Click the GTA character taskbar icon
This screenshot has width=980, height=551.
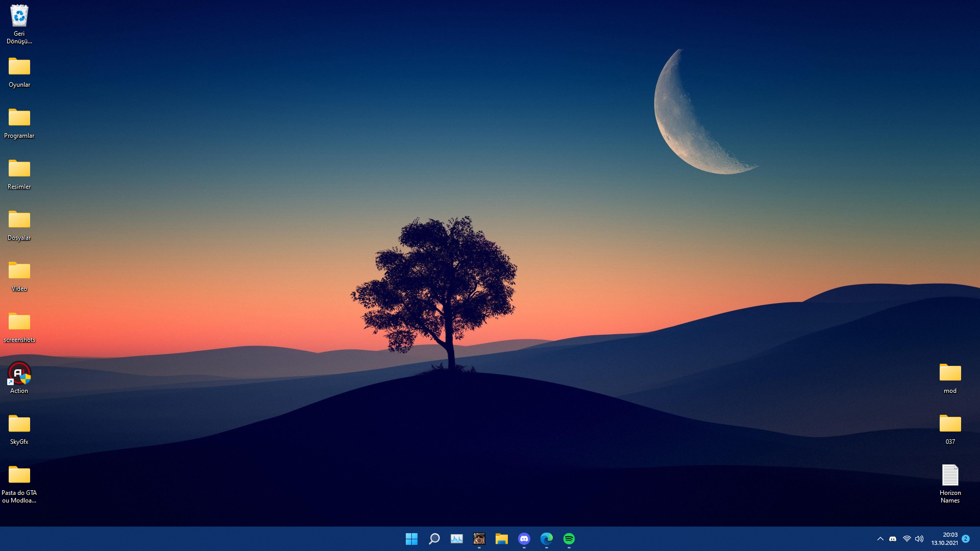pos(479,539)
